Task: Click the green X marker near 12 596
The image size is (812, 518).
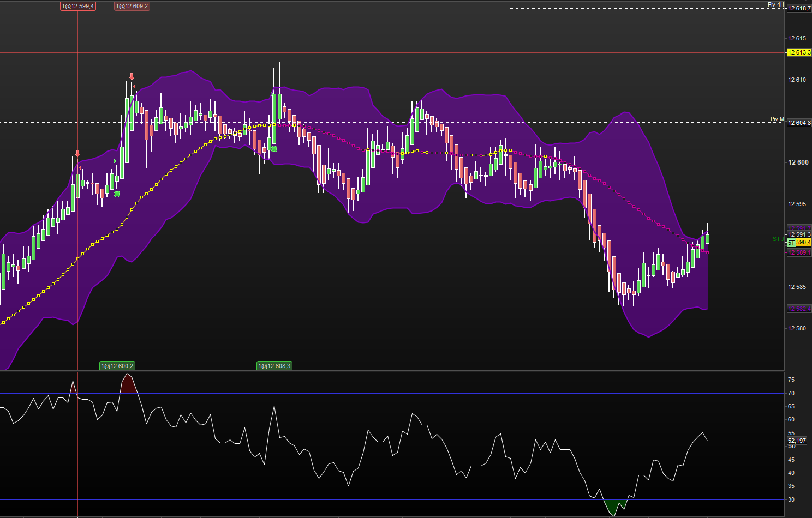Action: tap(117, 194)
